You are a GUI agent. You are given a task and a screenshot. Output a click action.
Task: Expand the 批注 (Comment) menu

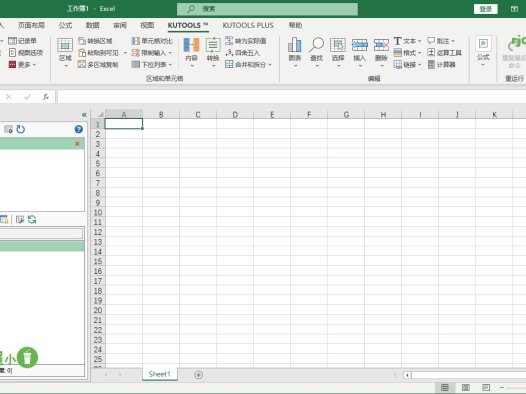[x=441, y=41]
